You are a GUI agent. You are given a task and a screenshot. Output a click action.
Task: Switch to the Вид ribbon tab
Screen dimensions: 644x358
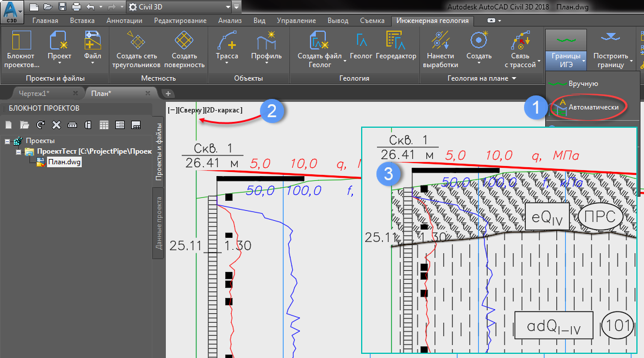click(259, 21)
